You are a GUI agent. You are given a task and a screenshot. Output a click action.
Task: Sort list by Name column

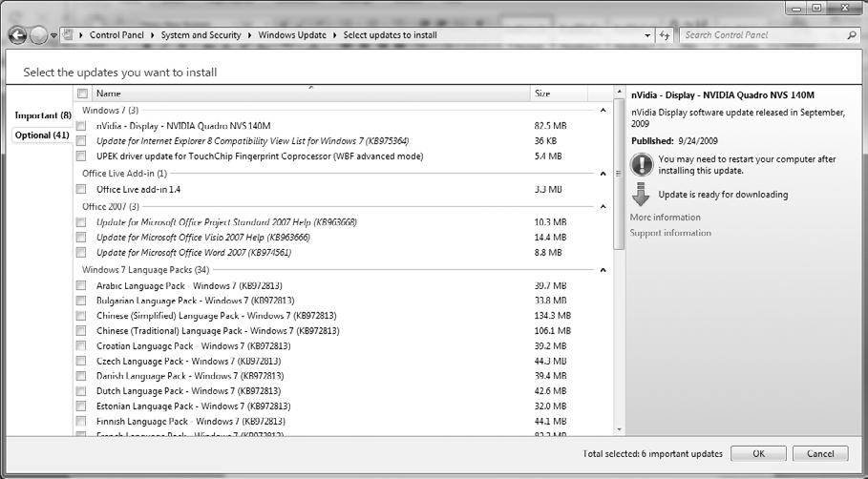310,94
